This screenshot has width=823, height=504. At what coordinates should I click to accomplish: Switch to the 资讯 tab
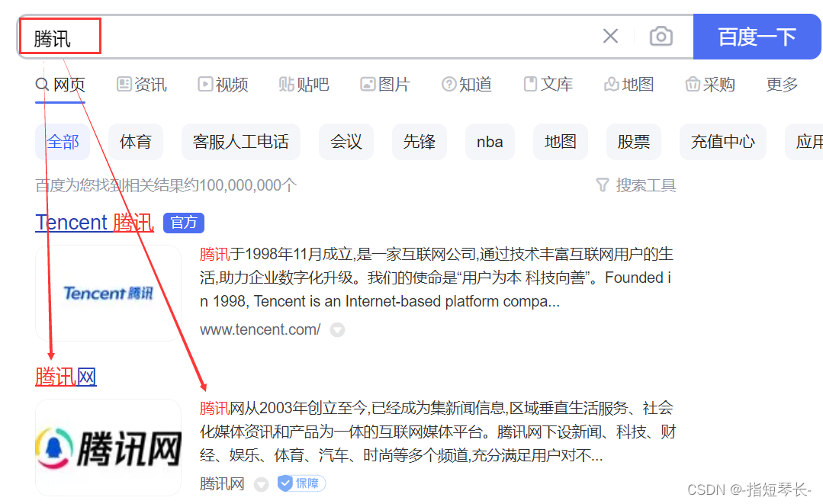click(142, 85)
